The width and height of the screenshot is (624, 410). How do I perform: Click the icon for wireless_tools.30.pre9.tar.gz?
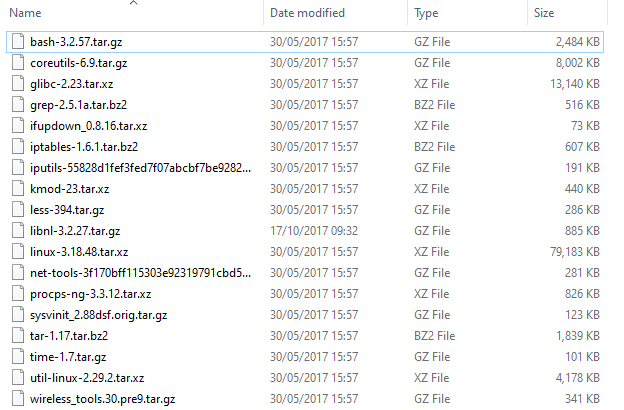[18, 399]
